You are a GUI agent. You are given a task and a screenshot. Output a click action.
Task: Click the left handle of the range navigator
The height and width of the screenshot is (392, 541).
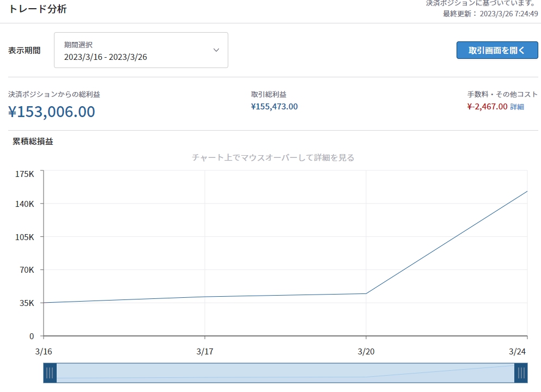coord(50,373)
